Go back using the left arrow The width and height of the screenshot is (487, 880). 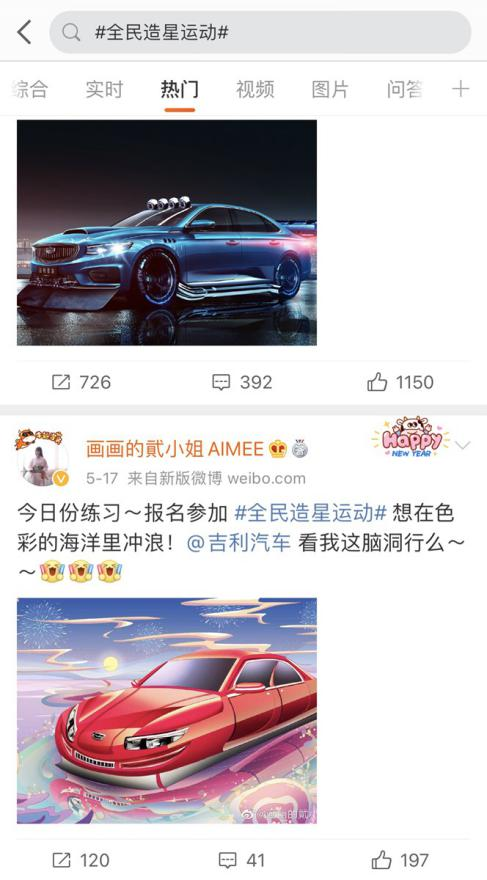click(x=24, y=32)
